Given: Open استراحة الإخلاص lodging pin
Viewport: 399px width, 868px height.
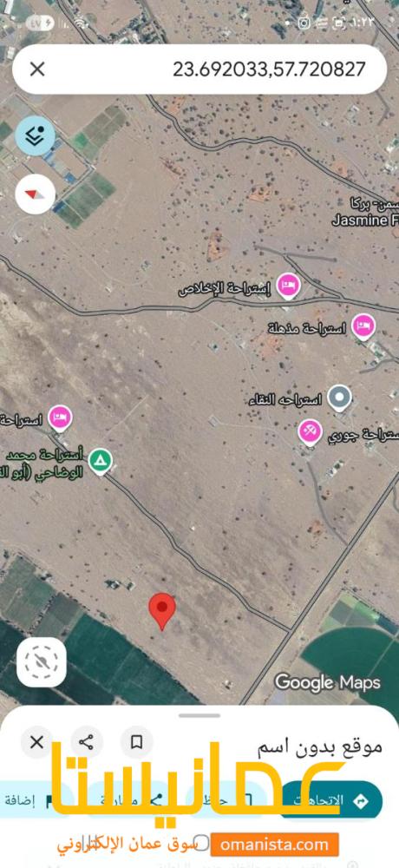Looking at the screenshot, I should [288, 286].
